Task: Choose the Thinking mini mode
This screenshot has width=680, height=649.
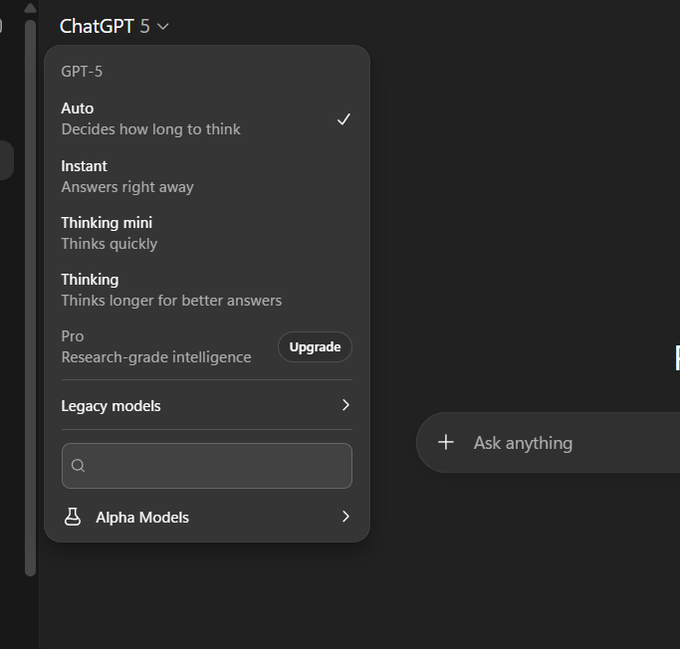Action: [207, 233]
